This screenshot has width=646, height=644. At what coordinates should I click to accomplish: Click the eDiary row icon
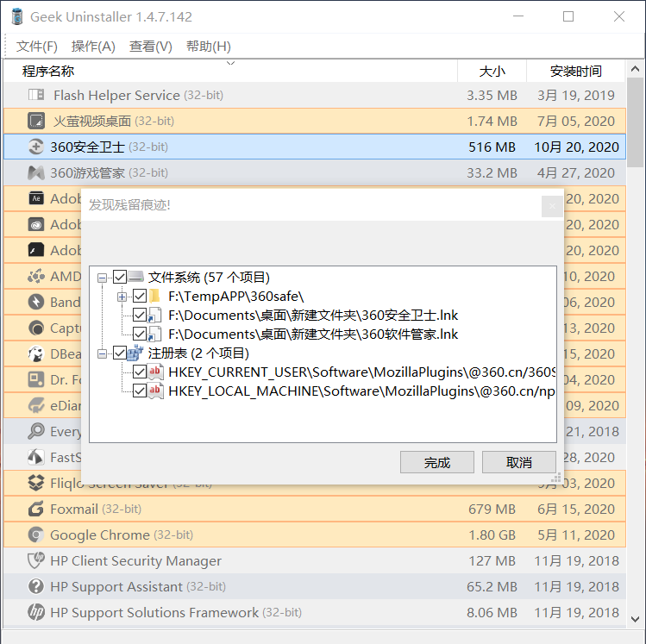point(36,405)
